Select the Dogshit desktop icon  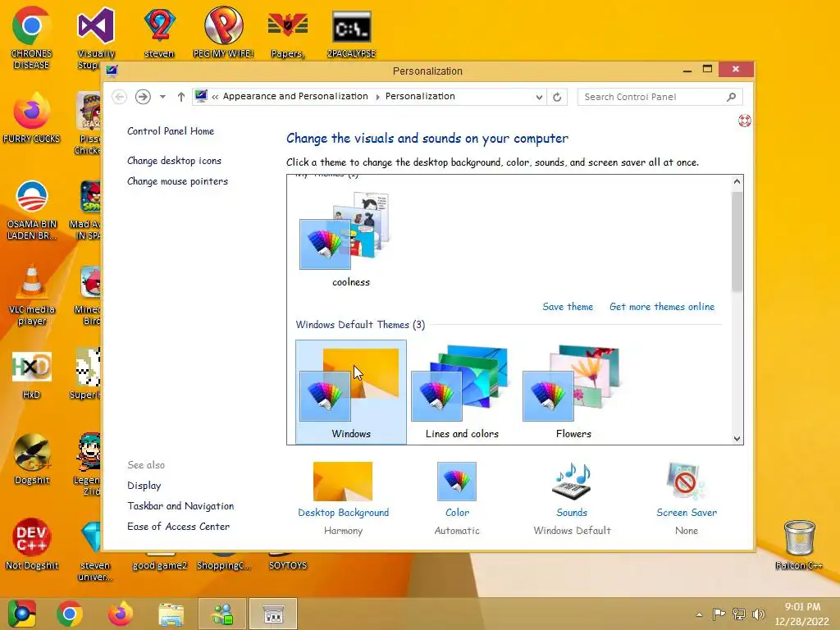(31, 459)
